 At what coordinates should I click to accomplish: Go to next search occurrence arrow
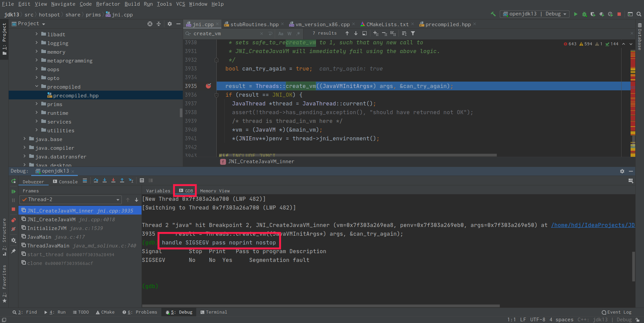coord(356,34)
